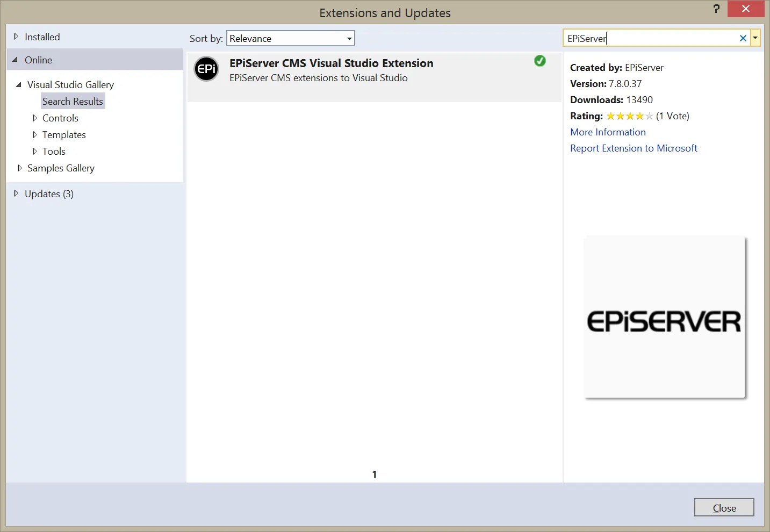
Task: Expand the Samples Gallery node arrow
Action: point(20,168)
